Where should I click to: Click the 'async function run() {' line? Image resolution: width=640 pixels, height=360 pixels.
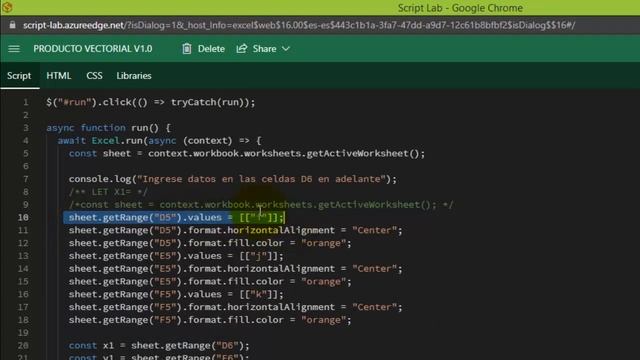pos(109,128)
